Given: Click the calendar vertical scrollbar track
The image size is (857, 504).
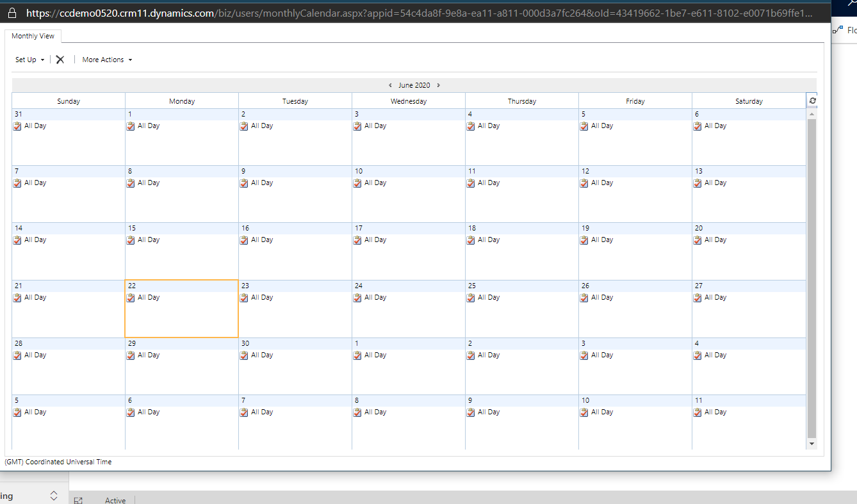Looking at the screenshot, I should point(812,275).
